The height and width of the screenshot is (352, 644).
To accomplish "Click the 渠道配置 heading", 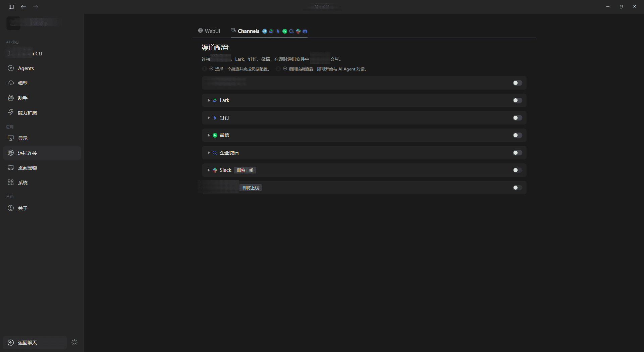I will 215,48.
